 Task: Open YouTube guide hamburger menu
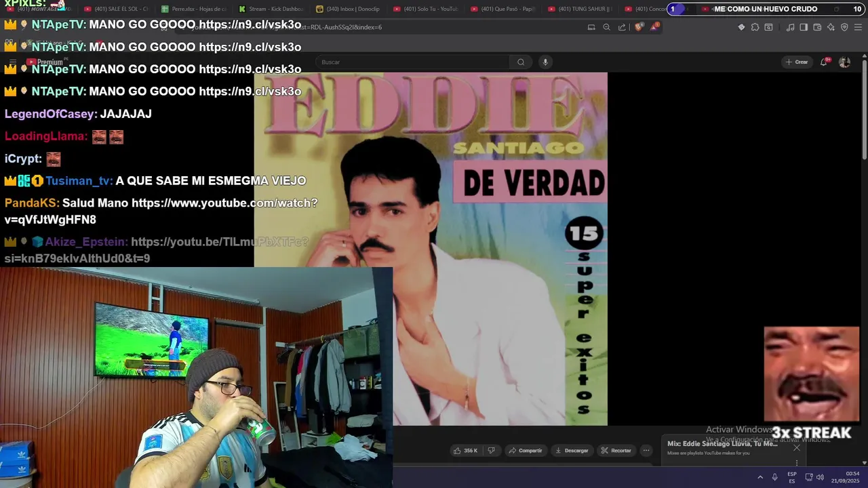(13, 62)
